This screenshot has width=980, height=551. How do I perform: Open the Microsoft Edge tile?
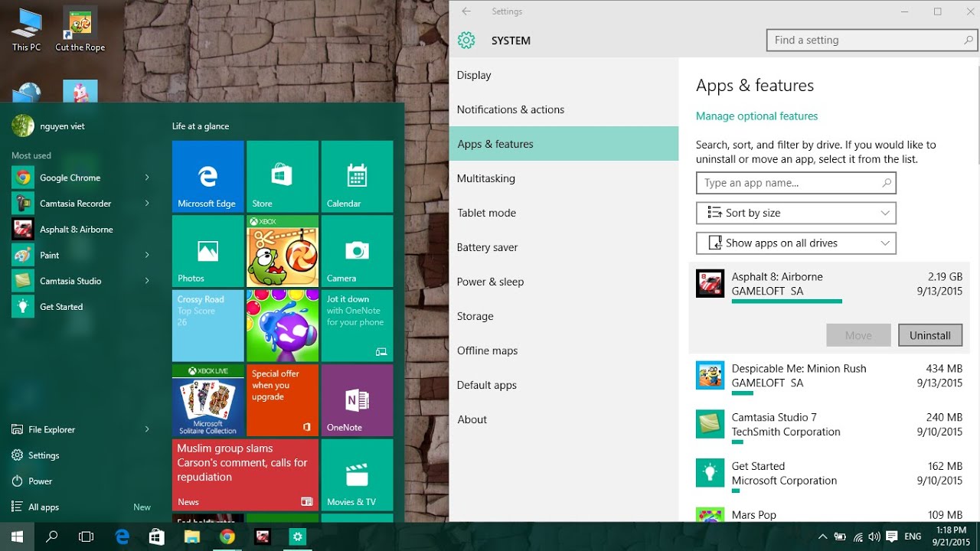tap(207, 177)
